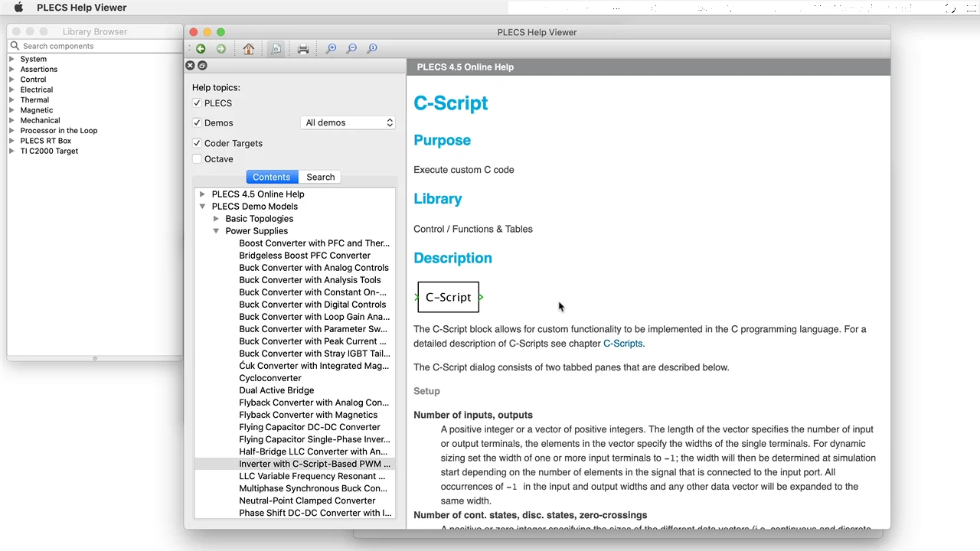The image size is (980, 551).
Task: Select Assertions in Library Browser
Action: click(x=39, y=69)
